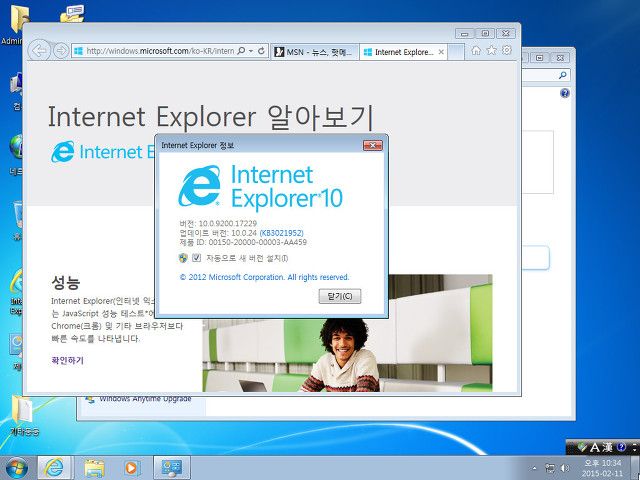Viewport: 640px width, 480px height.
Task: Click the 버전: 10.0.9200.17229 text
Action: click(218, 223)
